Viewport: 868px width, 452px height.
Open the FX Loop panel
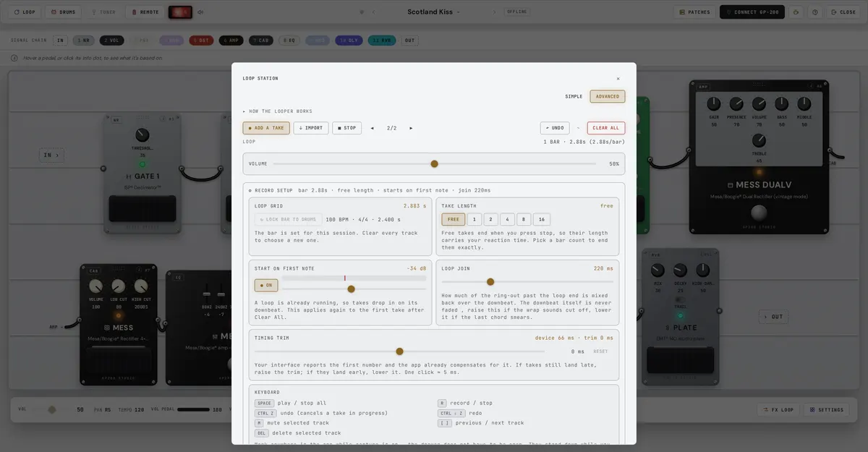point(778,409)
